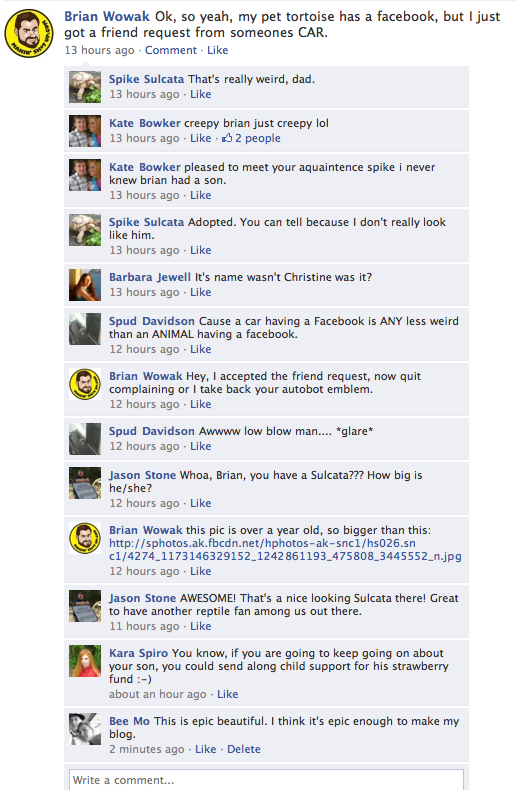Like Spike Sulcata's Adopted comment
The width and height of the screenshot is (516, 790).
point(201,250)
